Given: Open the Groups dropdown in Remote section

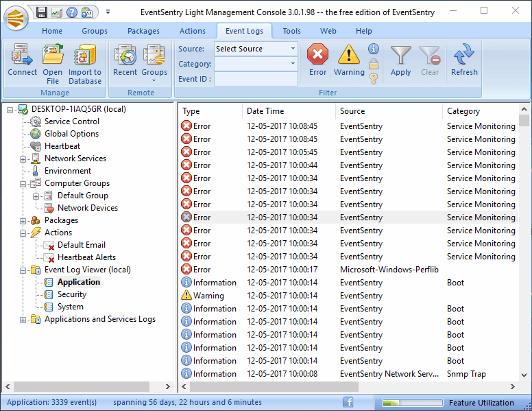Looking at the screenshot, I should [x=154, y=63].
